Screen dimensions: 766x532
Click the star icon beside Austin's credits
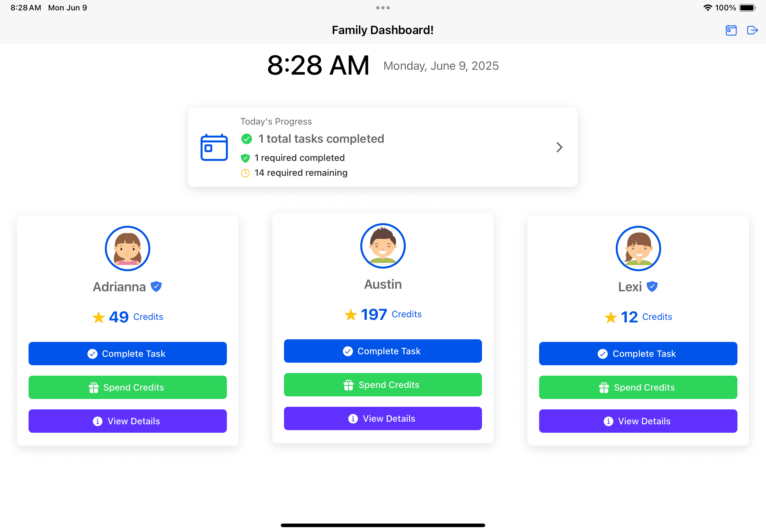point(351,314)
